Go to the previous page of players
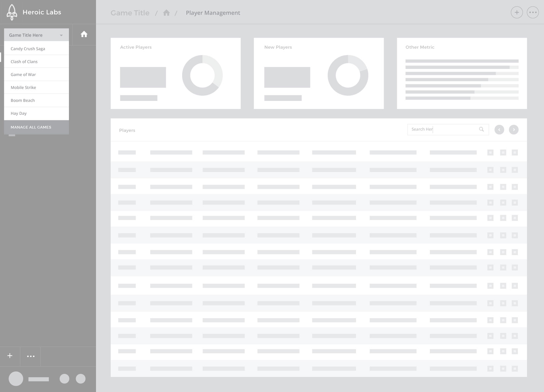The width and height of the screenshot is (544, 392). [499, 130]
